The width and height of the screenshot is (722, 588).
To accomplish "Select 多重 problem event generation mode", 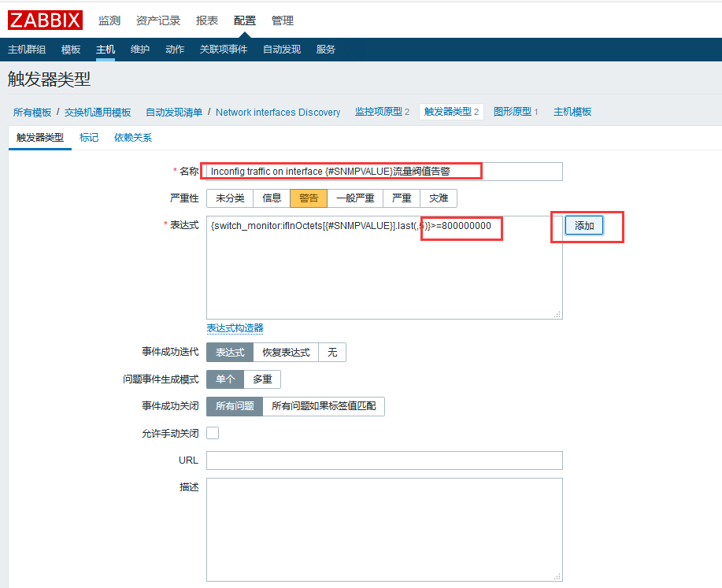I will 262,379.
